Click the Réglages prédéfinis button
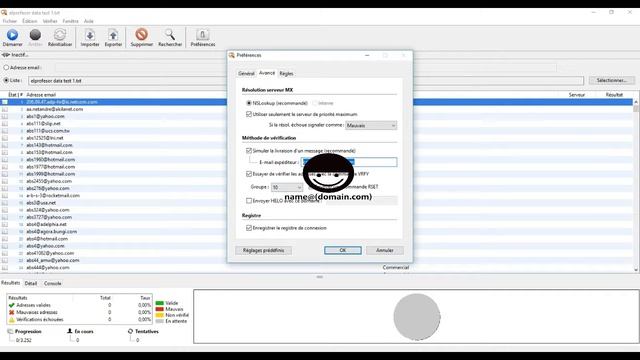The width and height of the screenshot is (640, 360). 263,250
